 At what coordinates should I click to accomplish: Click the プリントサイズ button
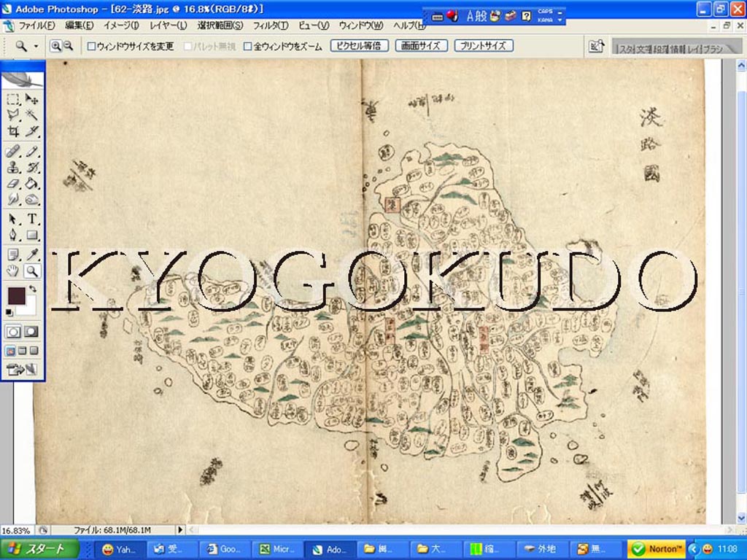pos(483,46)
